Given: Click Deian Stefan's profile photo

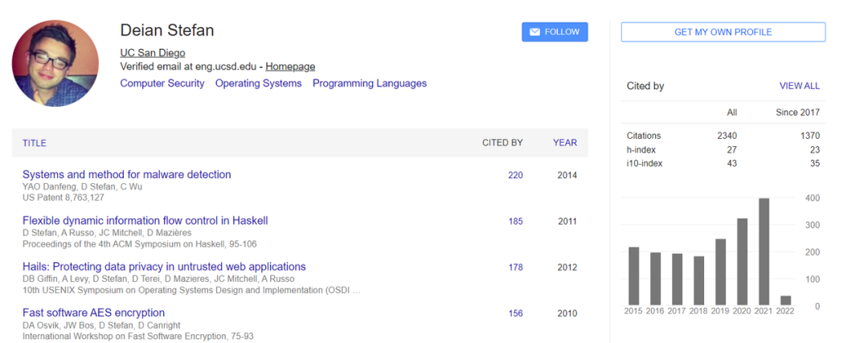Looking at the screenshot, I should click(x=55, y=63).
